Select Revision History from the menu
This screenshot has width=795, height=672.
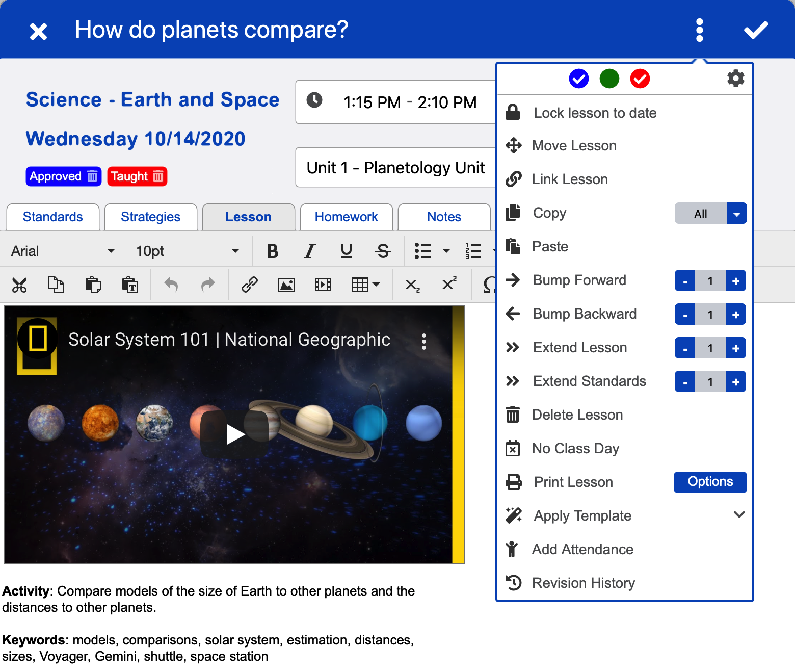(x=583, y=583)
